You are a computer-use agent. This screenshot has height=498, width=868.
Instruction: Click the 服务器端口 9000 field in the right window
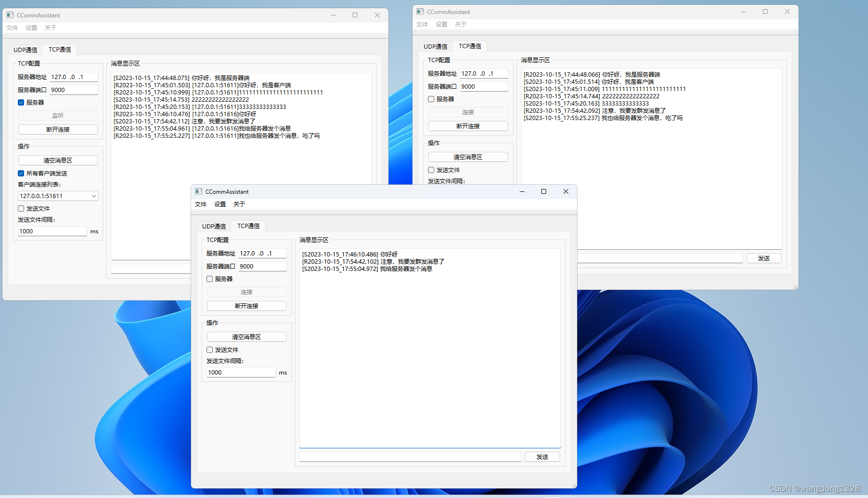pos(484,86)
